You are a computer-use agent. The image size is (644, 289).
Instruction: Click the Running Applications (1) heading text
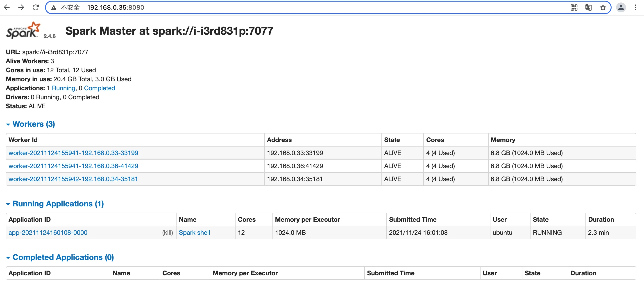pos(58,204)
